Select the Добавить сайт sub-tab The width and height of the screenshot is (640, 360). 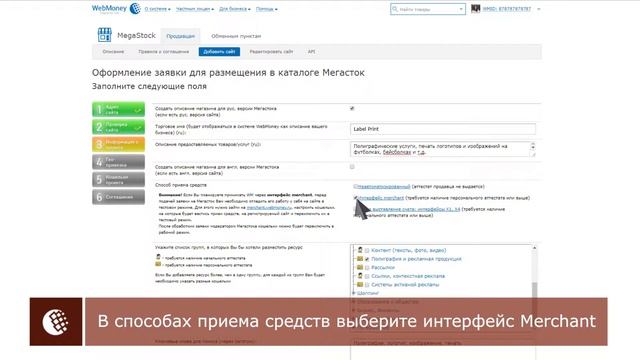219,52
